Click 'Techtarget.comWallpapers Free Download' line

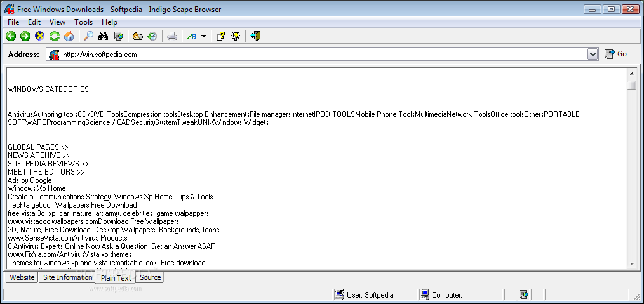[72, 205]
